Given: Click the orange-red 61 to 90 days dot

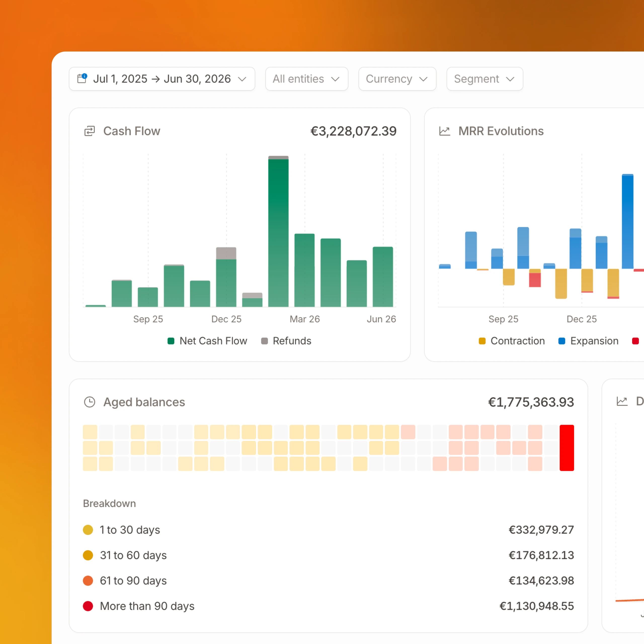Looking at the screenshot, I should [x=88, y=580].
